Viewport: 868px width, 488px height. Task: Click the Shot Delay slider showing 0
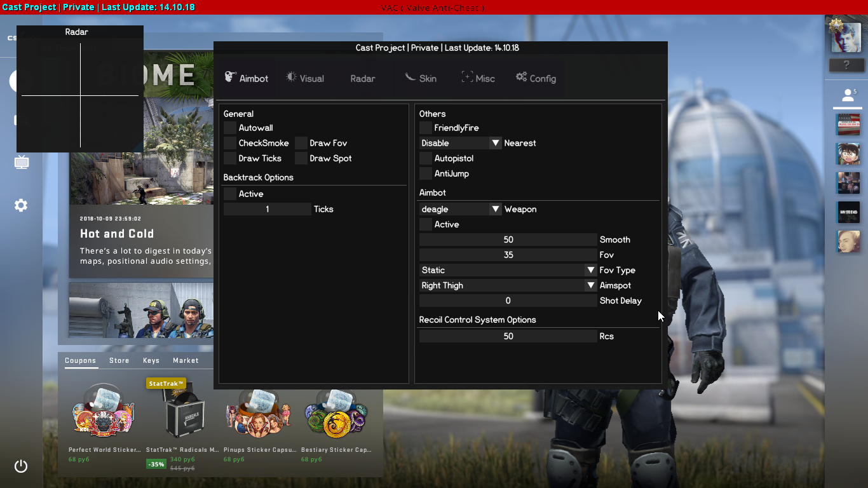[x=508, y=301]
